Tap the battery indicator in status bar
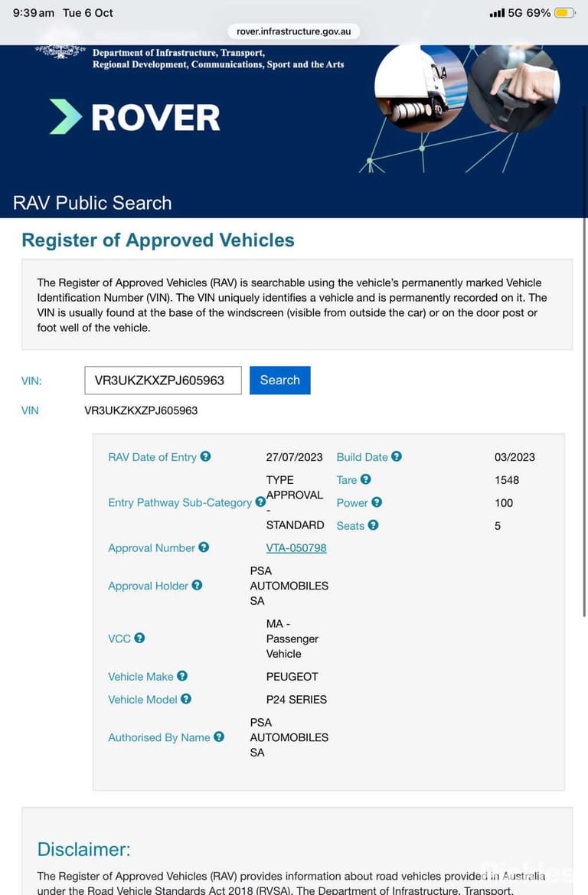This screenshot has width=588, height=895. (x=564, y=12)
